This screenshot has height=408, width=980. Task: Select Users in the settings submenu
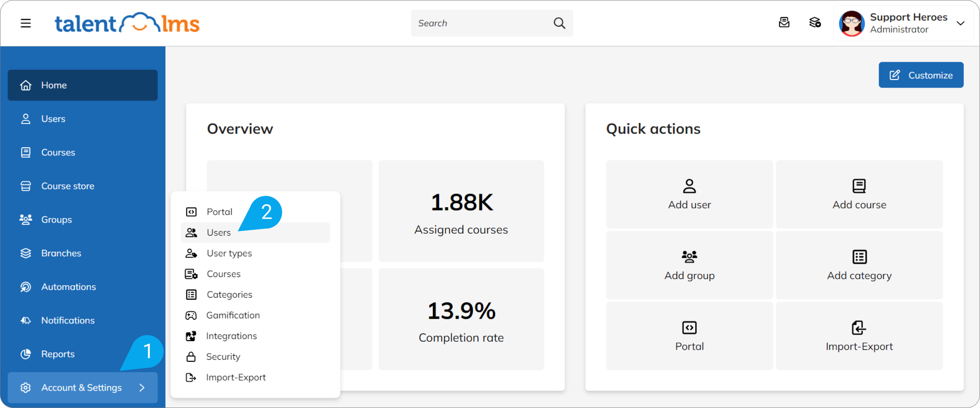click(219, 233)
